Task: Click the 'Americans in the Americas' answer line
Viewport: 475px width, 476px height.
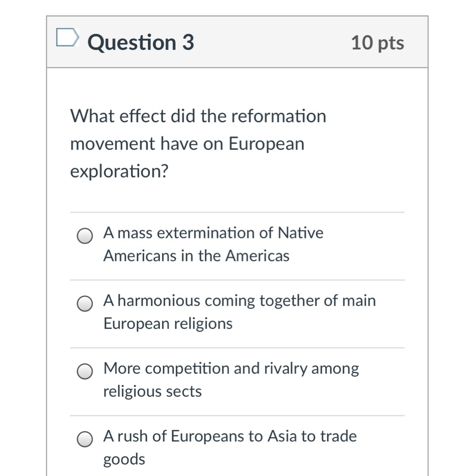Action: click(x=196, y=256)
